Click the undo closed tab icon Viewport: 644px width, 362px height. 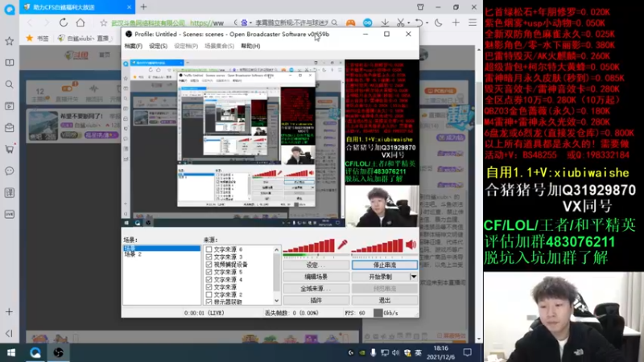tap(419, 23)
